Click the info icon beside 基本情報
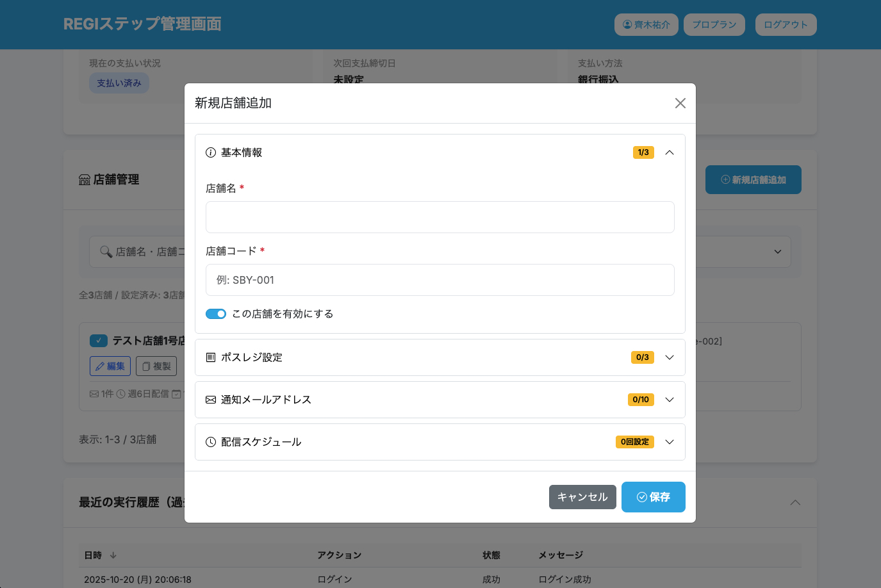 pos(210,152)
